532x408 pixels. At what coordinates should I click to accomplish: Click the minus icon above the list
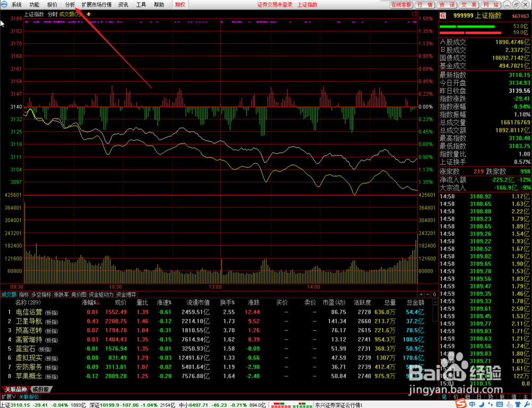[428, 295]
